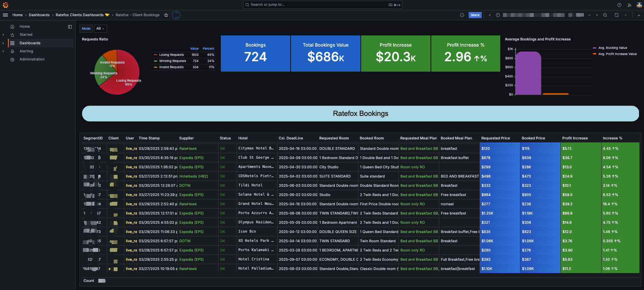
Task: Click the Grafana logo icon
Action: pos(5,5)
